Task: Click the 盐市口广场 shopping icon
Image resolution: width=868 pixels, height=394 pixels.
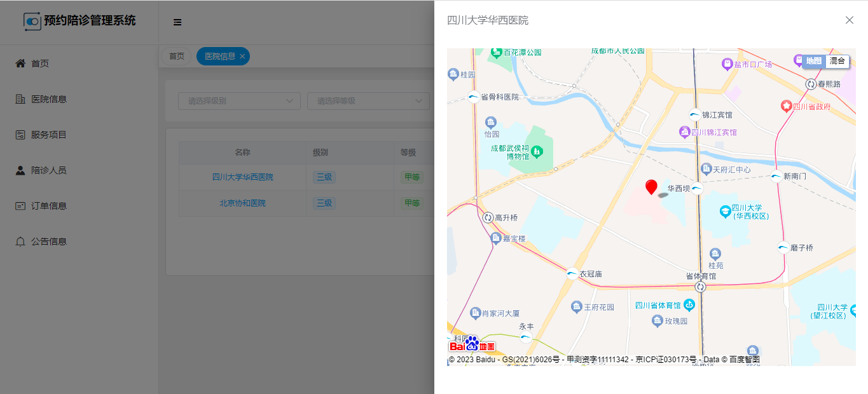Action: tap(727, 64)
